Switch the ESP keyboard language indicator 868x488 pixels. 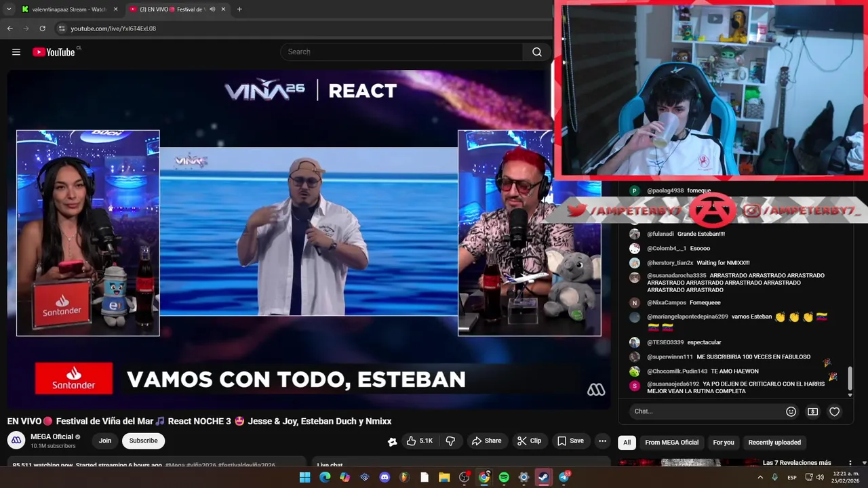pyautogui.click(x=791, y=478)
